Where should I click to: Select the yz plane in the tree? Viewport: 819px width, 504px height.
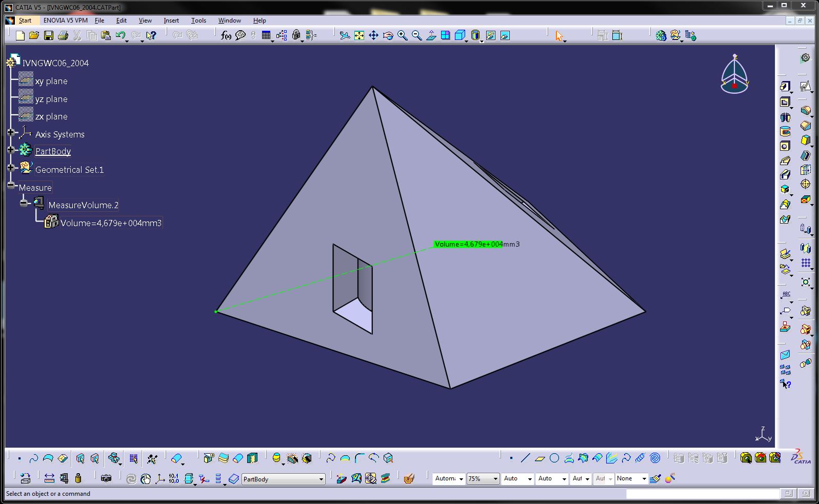[51, 99]
